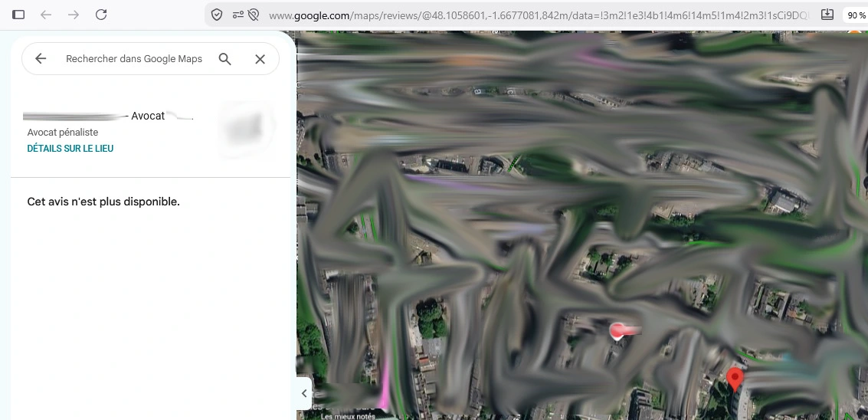
Task: Reset the 90 % zoom level indicator
Action: tap(856, 15)
